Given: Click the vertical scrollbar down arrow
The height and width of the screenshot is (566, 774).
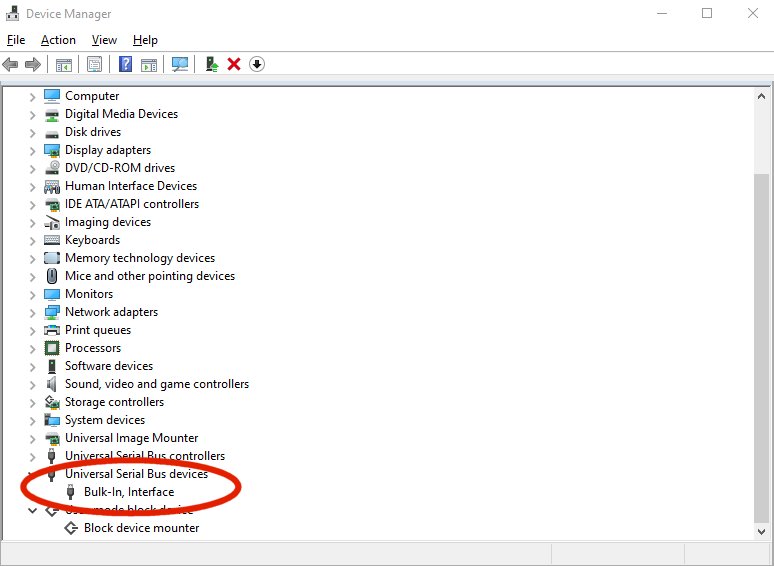Looking at the screenshot, I should tap(763, 533).
